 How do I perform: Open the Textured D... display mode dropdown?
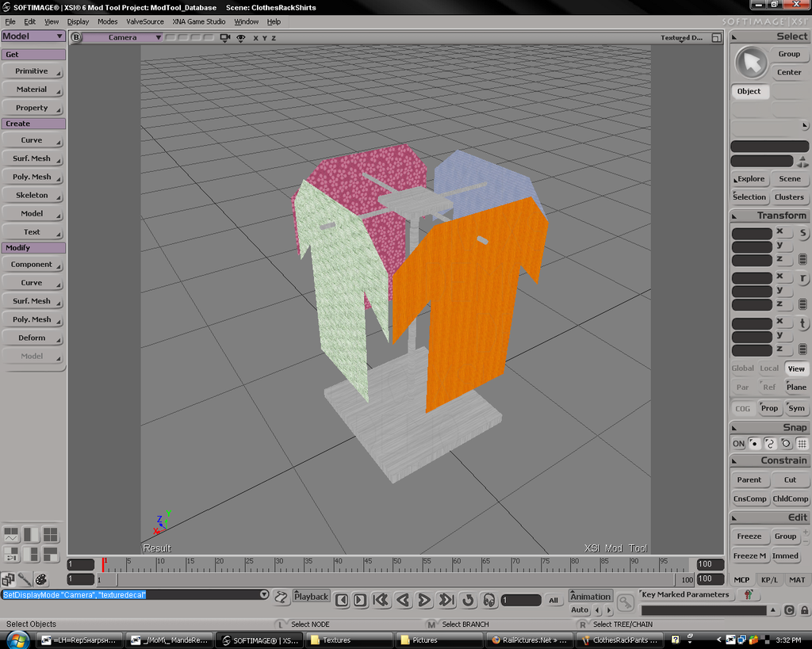pyautogui.click(x=681, y=38)
